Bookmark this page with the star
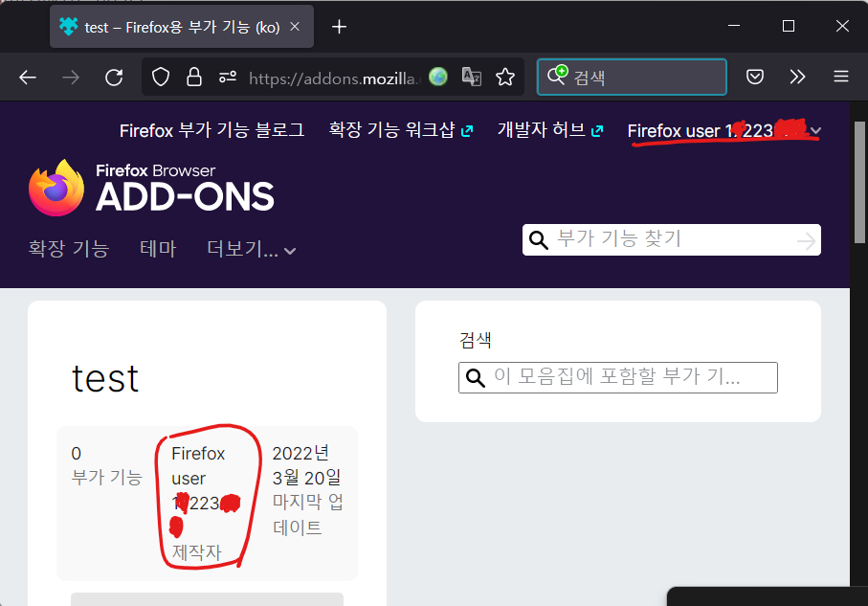868x606 pixels. (x=505, y=77)
